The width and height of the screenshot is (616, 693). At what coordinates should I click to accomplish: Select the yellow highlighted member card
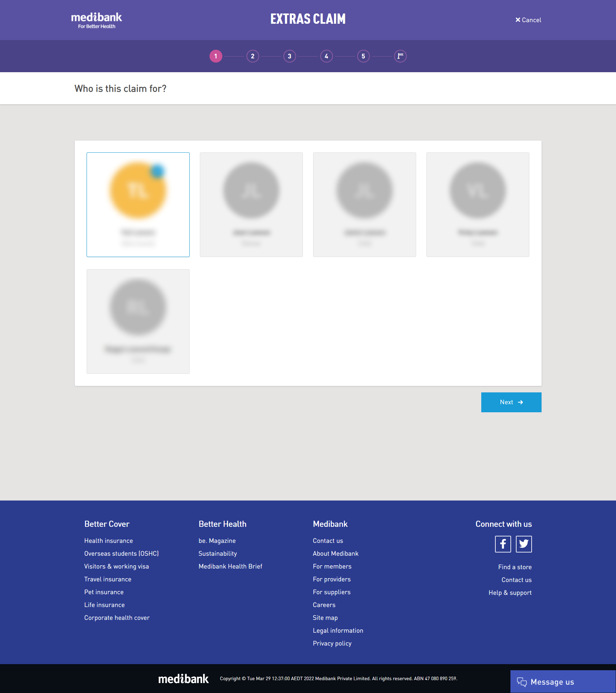point(138,204)
